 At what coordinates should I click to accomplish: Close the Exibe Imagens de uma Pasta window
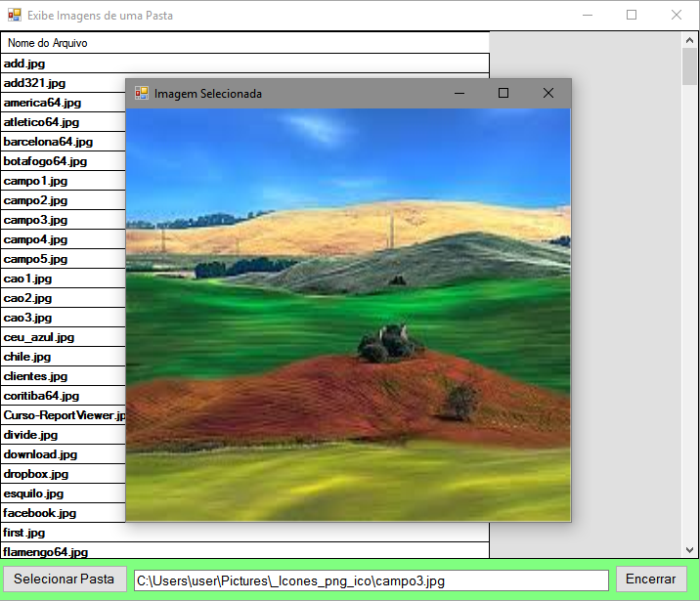(x=677, y=16)
